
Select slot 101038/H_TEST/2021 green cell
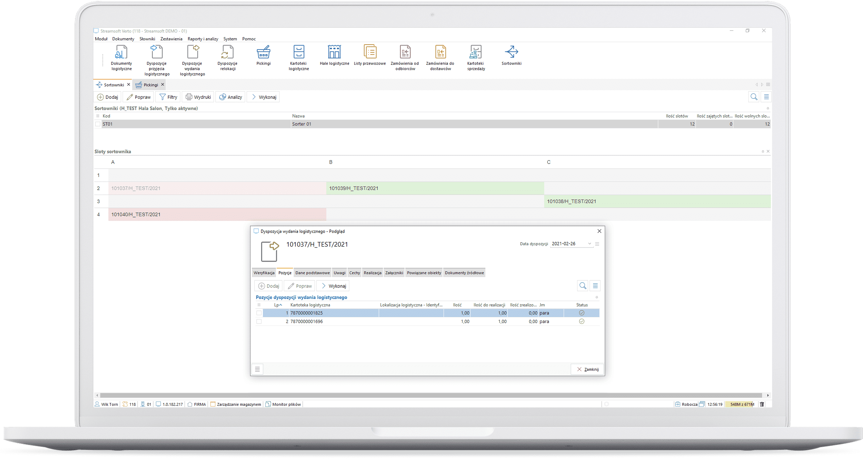tap(657, 201)
